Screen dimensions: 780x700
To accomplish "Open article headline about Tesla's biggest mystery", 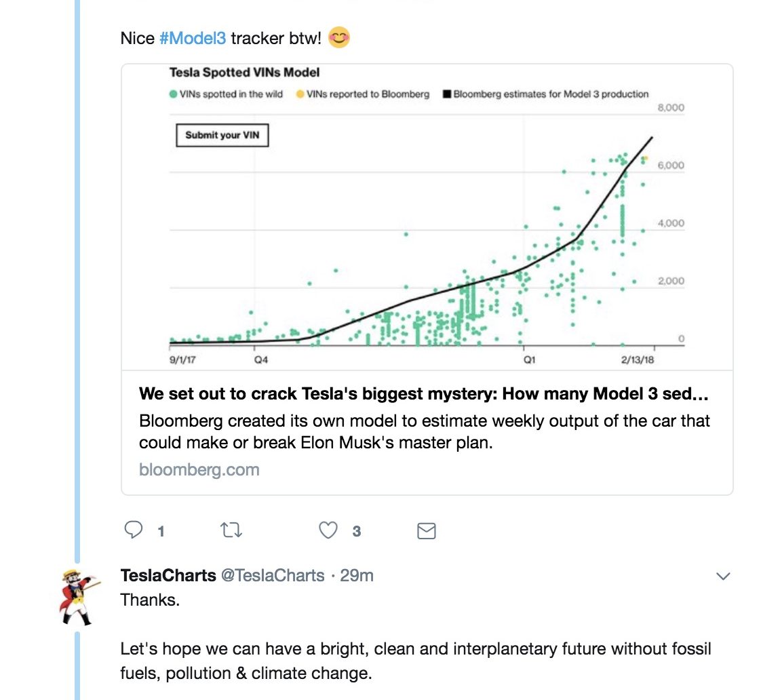I will click(423, 393).
